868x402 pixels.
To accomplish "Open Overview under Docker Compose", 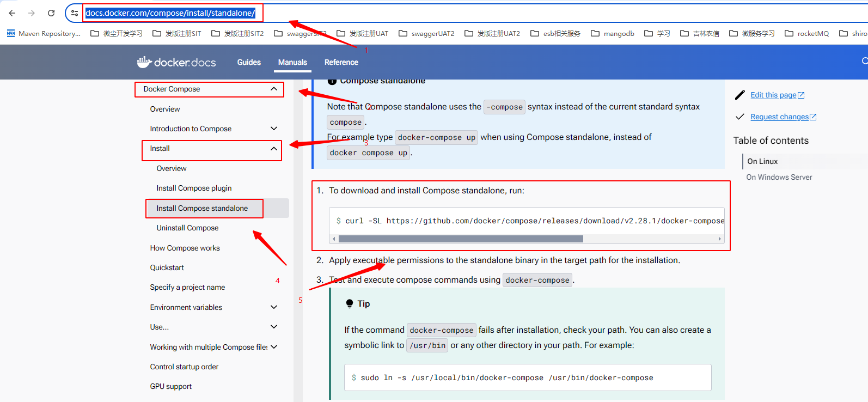I will click(x=165, y=109).
